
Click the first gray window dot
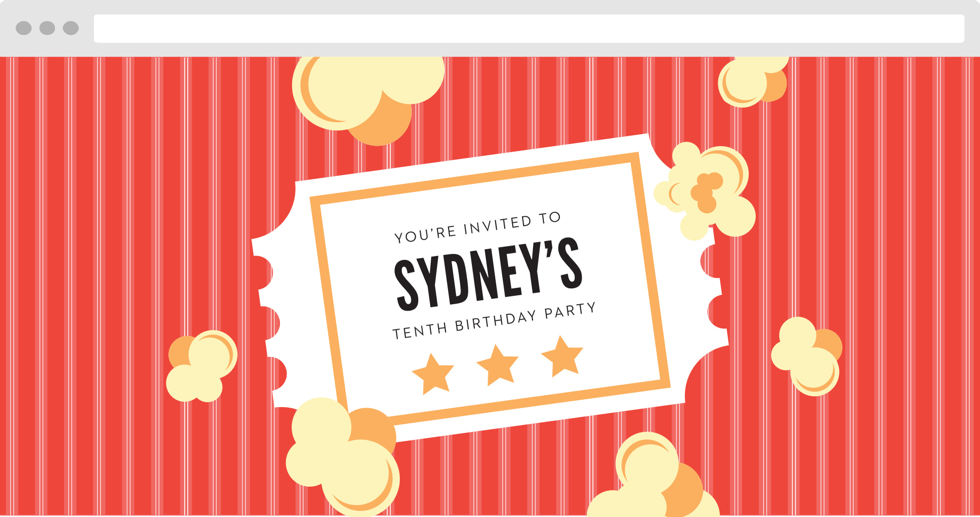point(24,28)
